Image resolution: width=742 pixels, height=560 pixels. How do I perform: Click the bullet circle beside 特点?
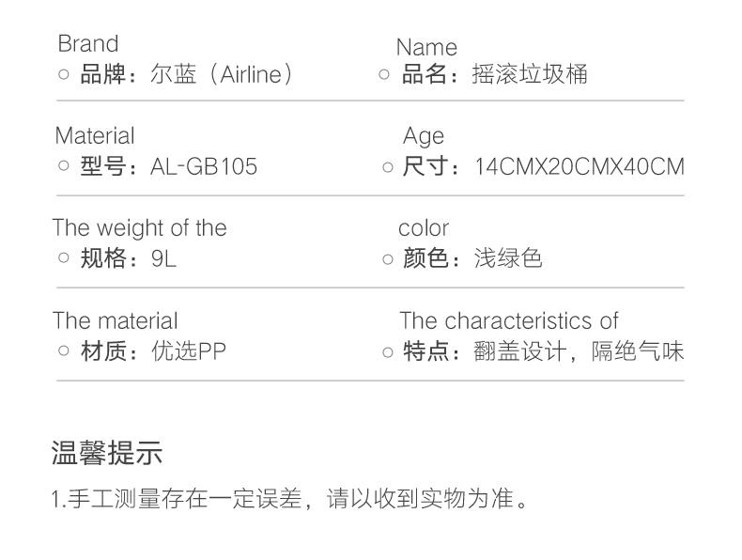[x=388, y=352]
